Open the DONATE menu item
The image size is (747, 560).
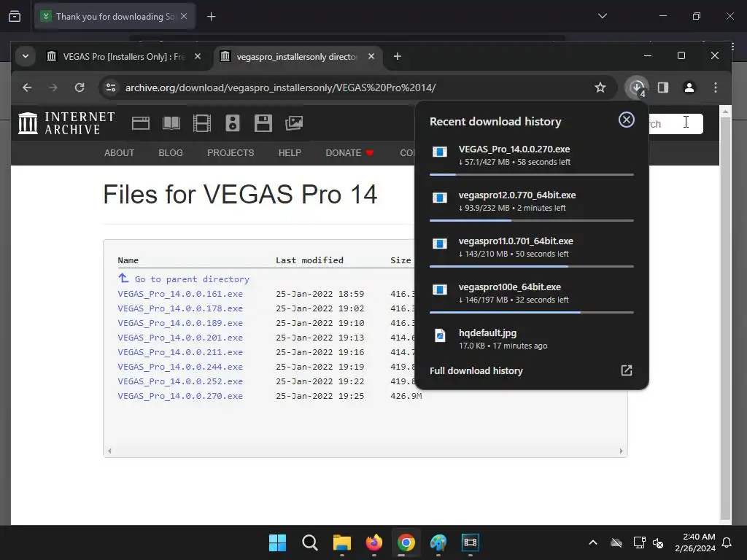pos(349,153)
